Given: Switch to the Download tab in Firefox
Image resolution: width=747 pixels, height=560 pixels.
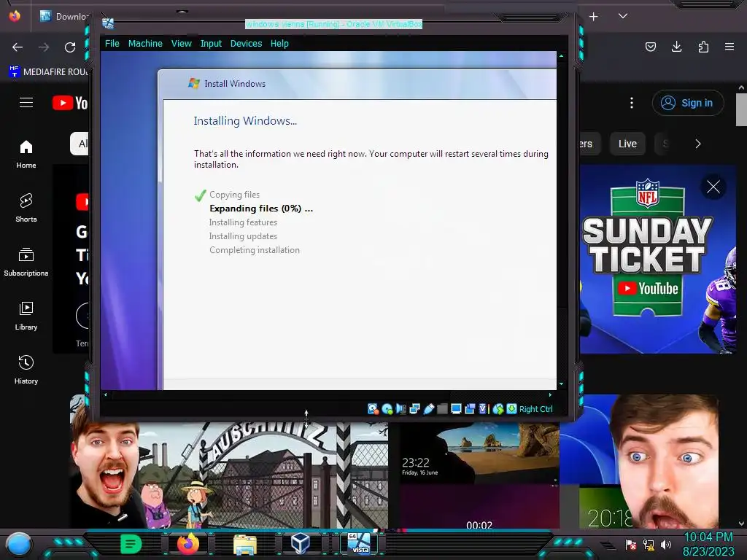Looking at the screenshot, I should click(x=64, y=17).
